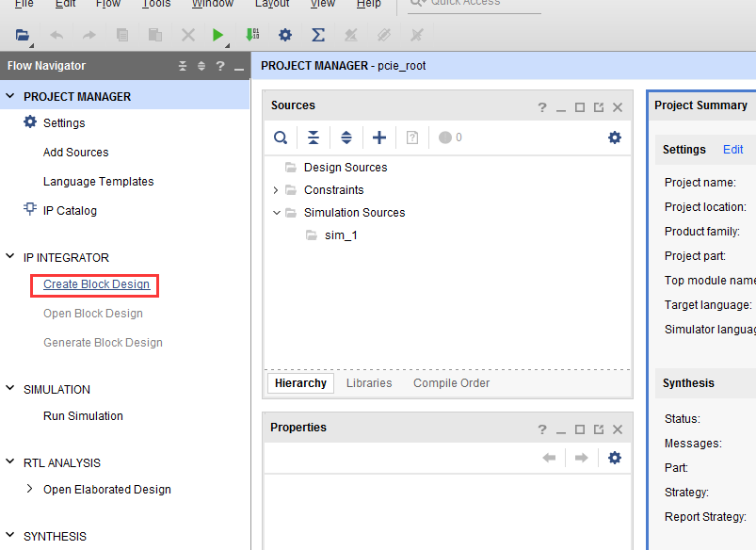
Task: Float the Properties panel
Action: pos(599,429)
